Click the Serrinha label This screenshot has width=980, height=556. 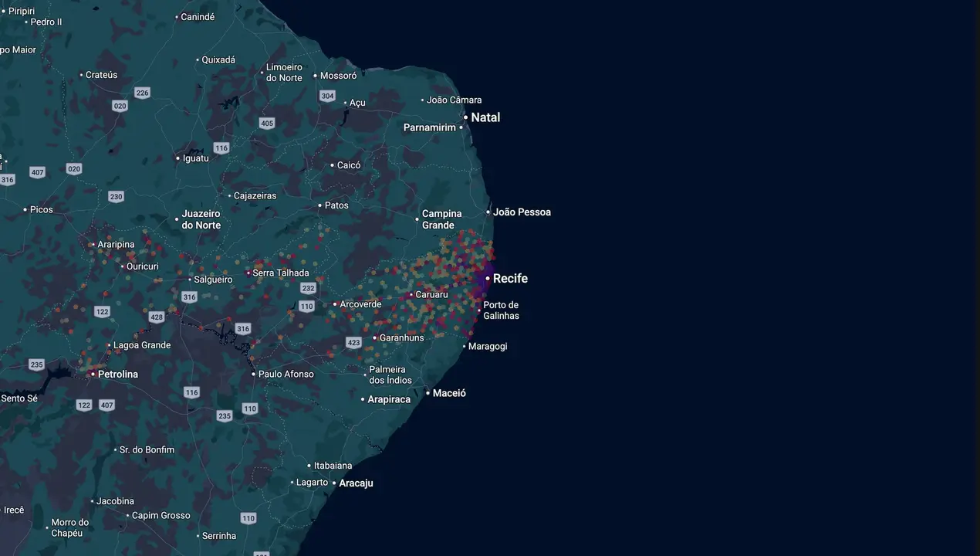[219, 536]
